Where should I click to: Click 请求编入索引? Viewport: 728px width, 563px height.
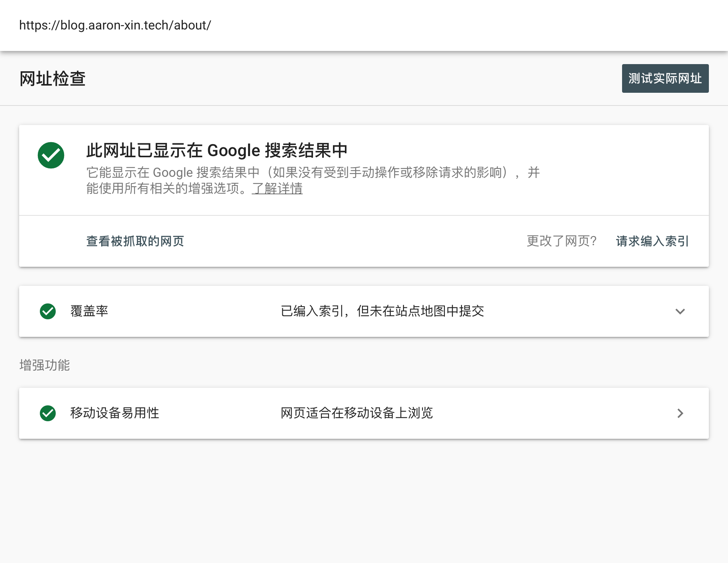click(x=652, y=241)
